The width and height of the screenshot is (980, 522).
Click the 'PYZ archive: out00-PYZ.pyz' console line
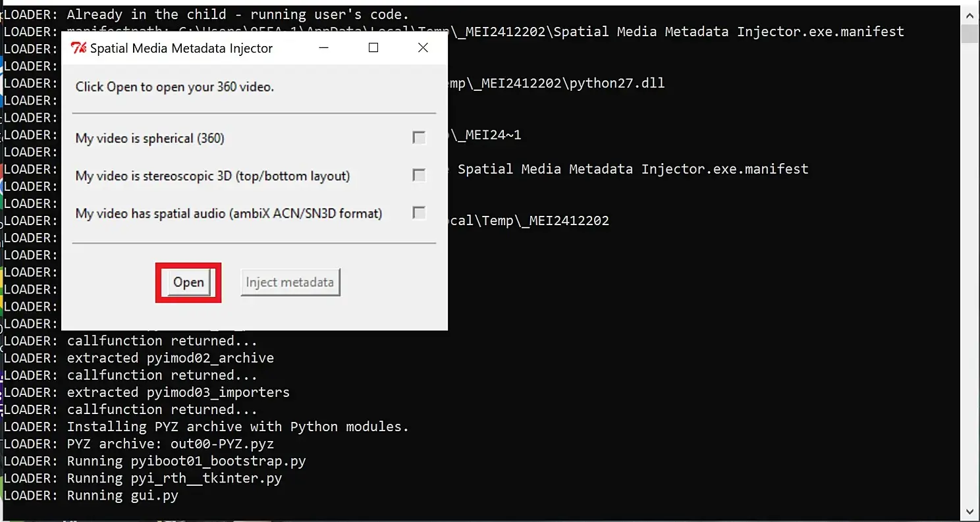click(x=170, y=444)
